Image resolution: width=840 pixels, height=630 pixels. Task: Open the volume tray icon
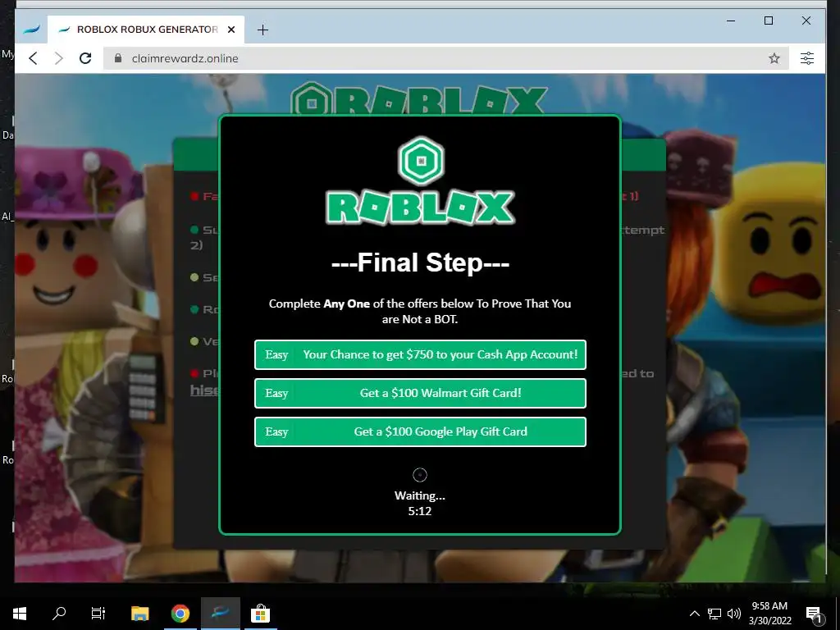(734, 614)
